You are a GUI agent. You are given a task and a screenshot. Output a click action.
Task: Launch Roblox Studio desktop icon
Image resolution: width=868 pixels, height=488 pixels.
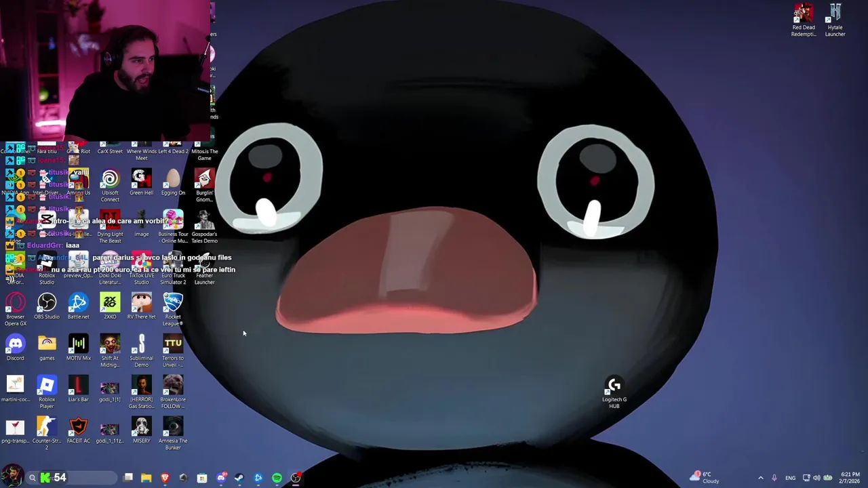[x=47, y=268]
